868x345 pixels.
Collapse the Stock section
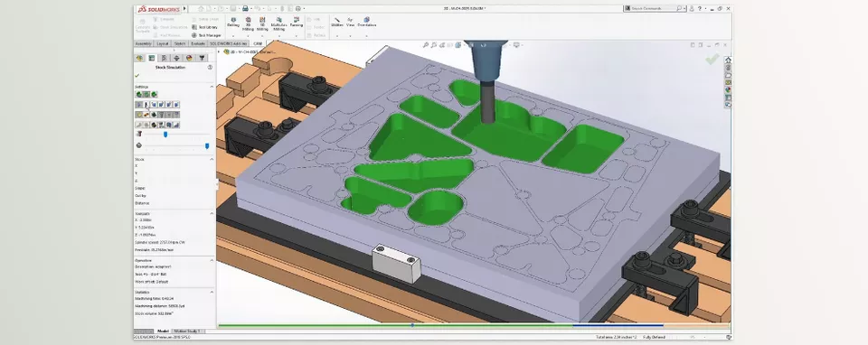click(x=212, y=159)
